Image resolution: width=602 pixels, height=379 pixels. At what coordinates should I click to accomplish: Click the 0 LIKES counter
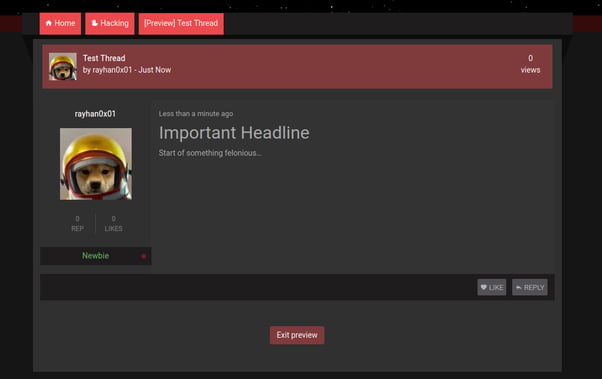tap(114, 223)
